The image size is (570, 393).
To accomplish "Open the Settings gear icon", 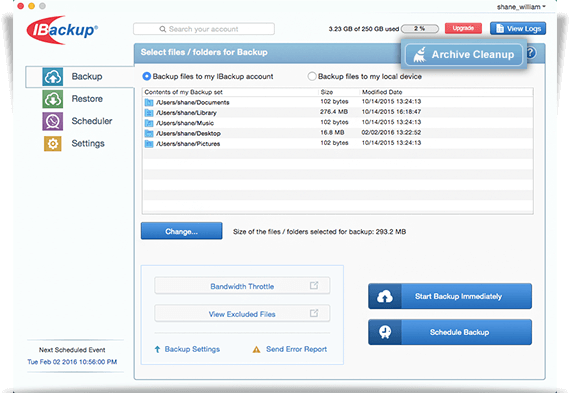I will click(53, 144).
